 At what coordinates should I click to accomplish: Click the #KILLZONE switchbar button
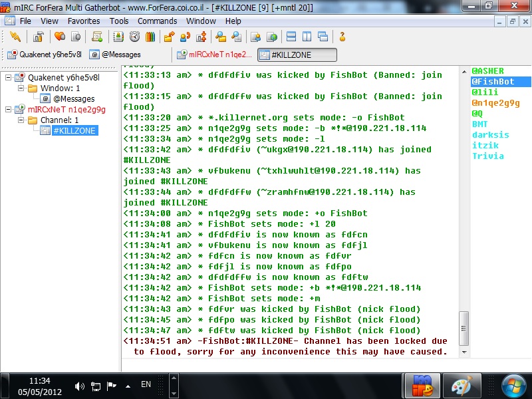(x=297, y=55)
